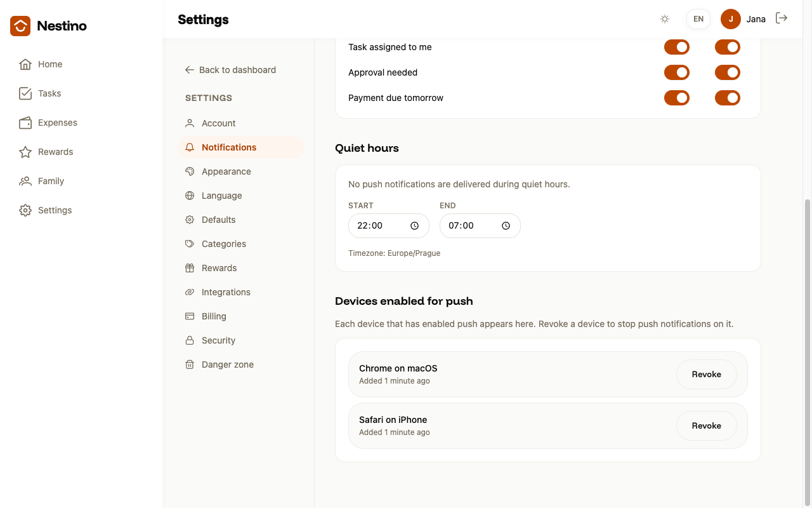The width and height of the screenshot is (812, 508).
Task: Toggle first switch for Task assigned to me
Action: click(x=677, y=47)
